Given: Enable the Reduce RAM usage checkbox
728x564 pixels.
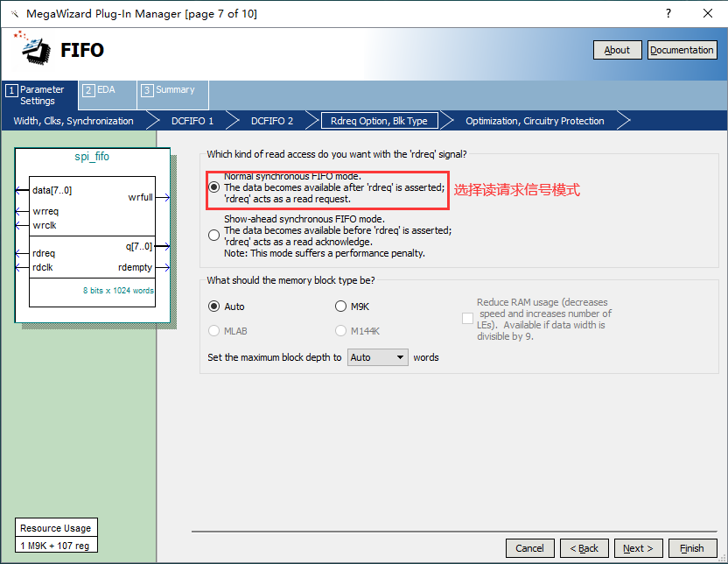Looking at the screenshot, I should (468, 319).
